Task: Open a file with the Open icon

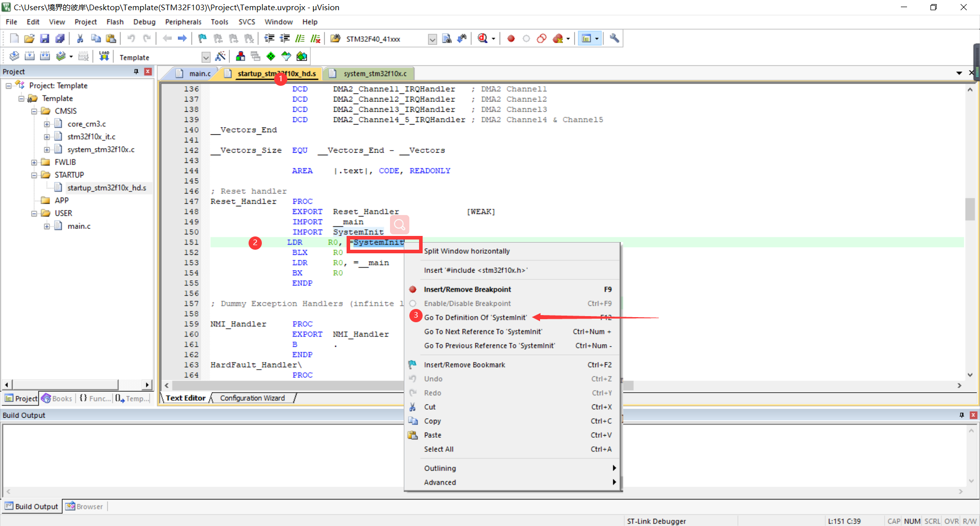Action: tap(29, 38)
